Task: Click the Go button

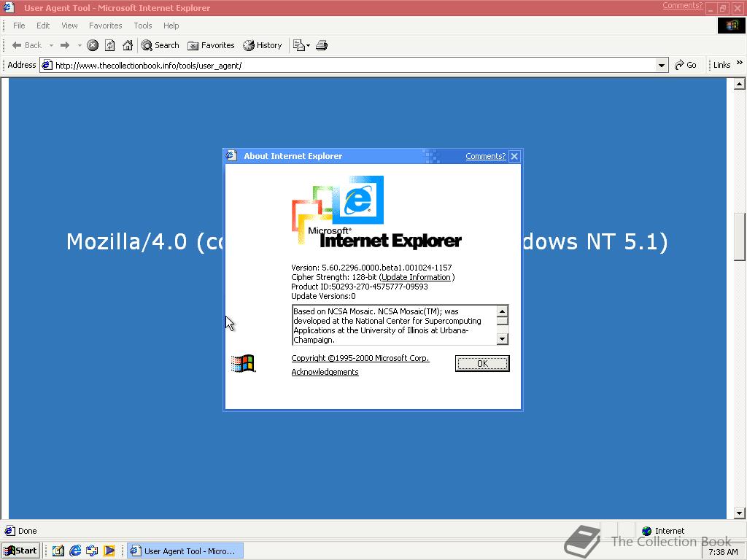Action: (x=686, y=65)
